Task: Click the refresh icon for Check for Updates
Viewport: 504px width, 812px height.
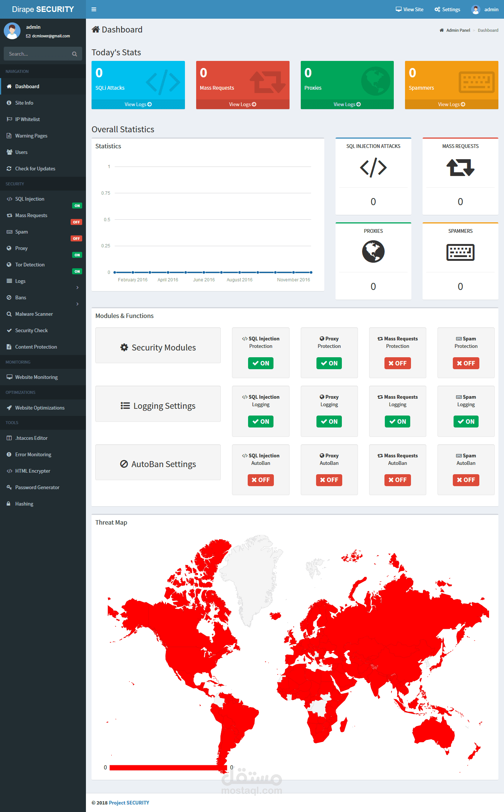Action: click(9, 169)
